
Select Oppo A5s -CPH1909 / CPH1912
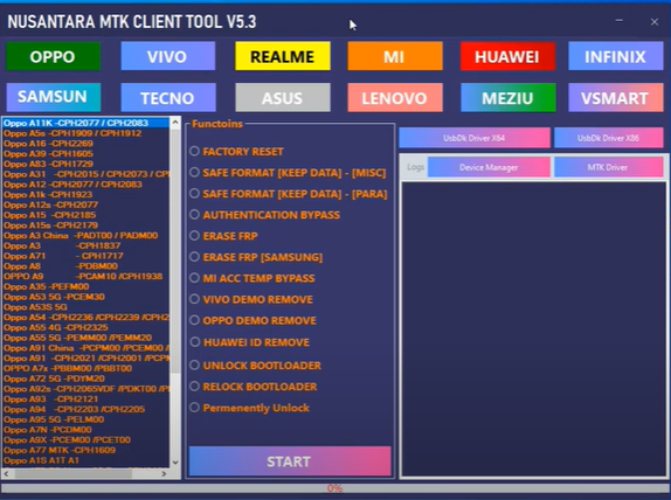click(86, 133)
